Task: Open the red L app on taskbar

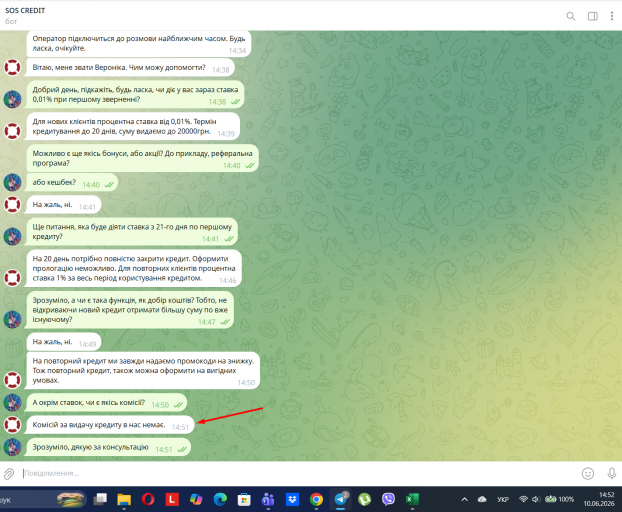Action: click(172, 499)
